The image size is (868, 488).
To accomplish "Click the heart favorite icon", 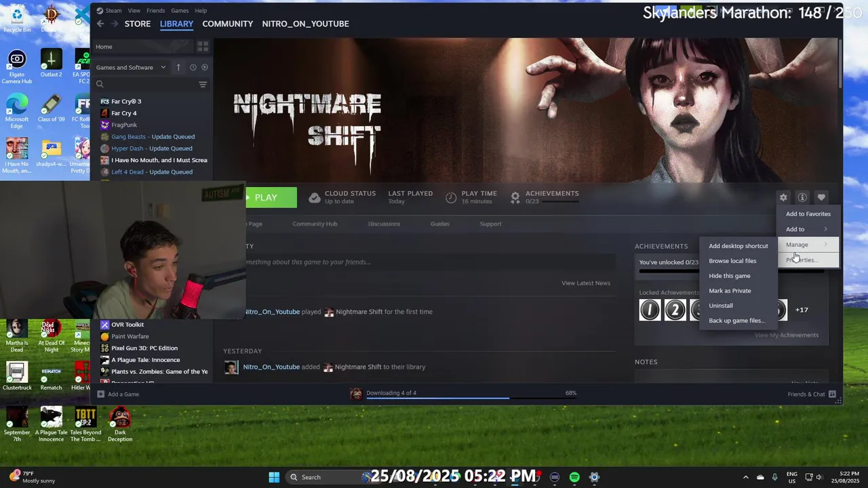I will 821,197.
